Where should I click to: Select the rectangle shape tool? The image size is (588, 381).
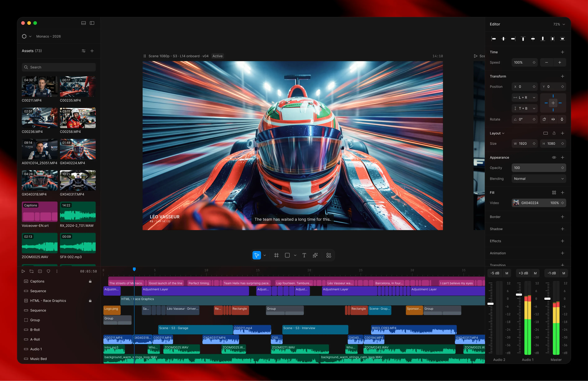coord(287,256)
